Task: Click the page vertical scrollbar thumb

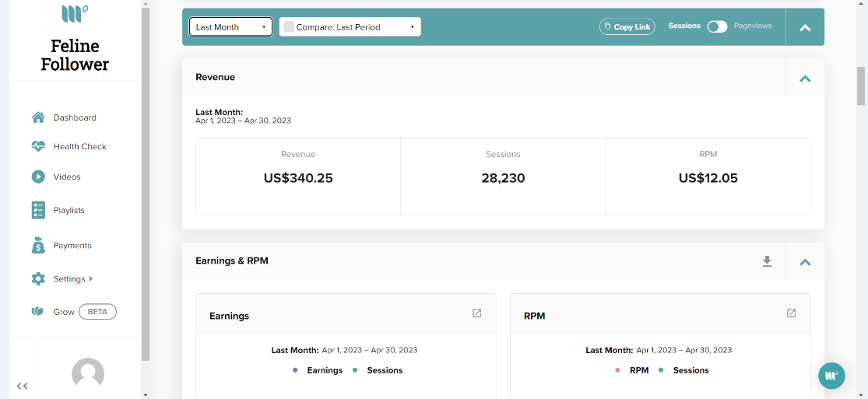Action: [861, 86]
